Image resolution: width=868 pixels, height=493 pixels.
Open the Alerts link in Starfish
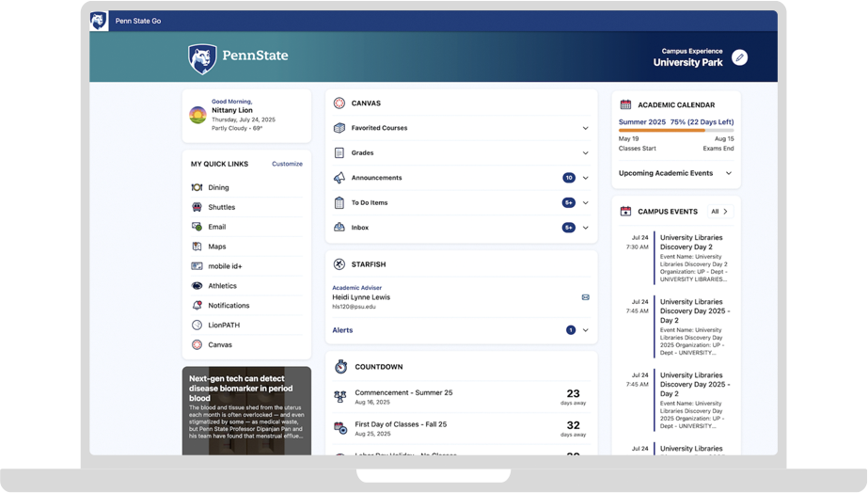(342, 330)
